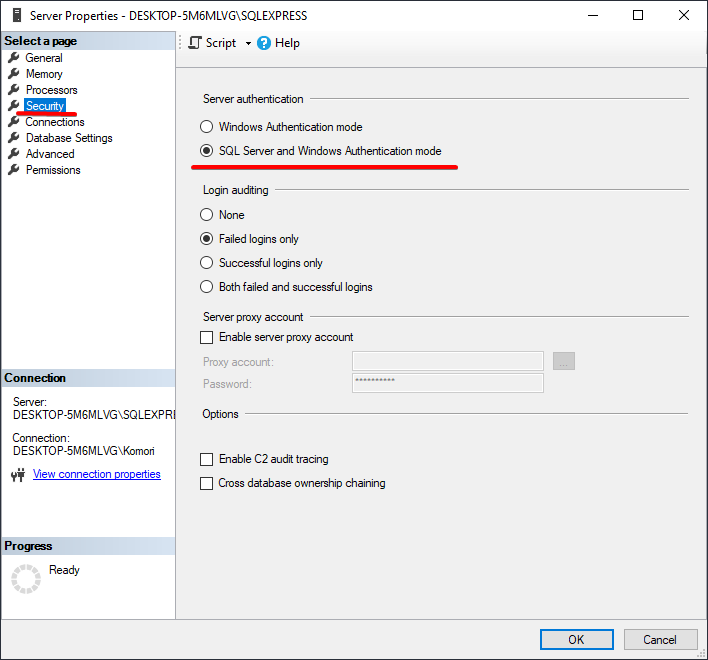
Task: Enable server proxy account checkbox
Action: (207, 337)
